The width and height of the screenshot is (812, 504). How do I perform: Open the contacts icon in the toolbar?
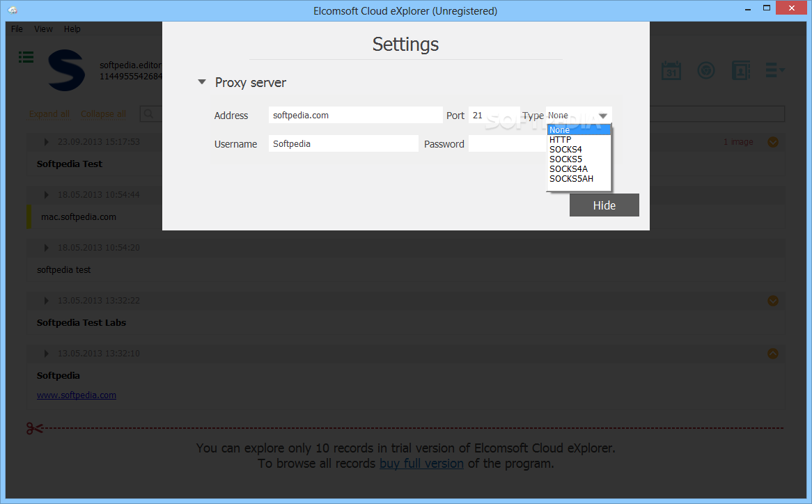coord(740,70)
